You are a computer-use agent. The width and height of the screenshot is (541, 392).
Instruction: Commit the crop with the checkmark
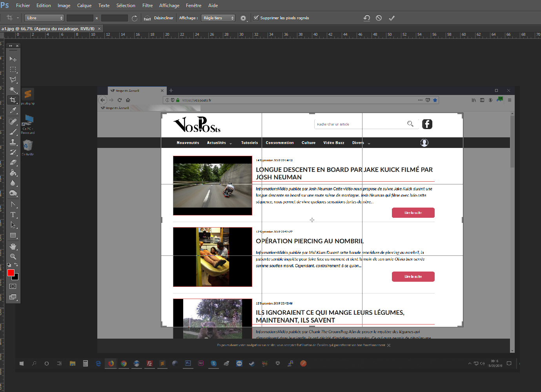pos(392,18)
